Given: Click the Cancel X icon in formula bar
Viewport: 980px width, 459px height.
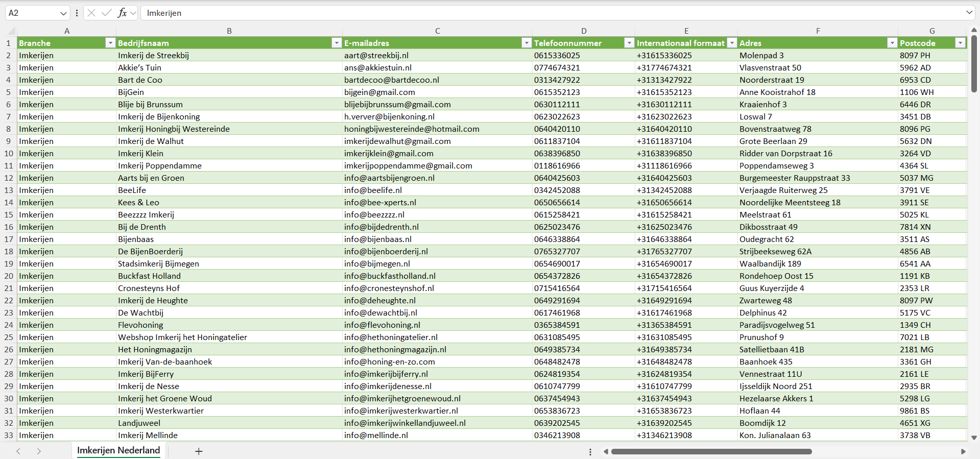Looking at the screenshot, I should coord(91,13).
